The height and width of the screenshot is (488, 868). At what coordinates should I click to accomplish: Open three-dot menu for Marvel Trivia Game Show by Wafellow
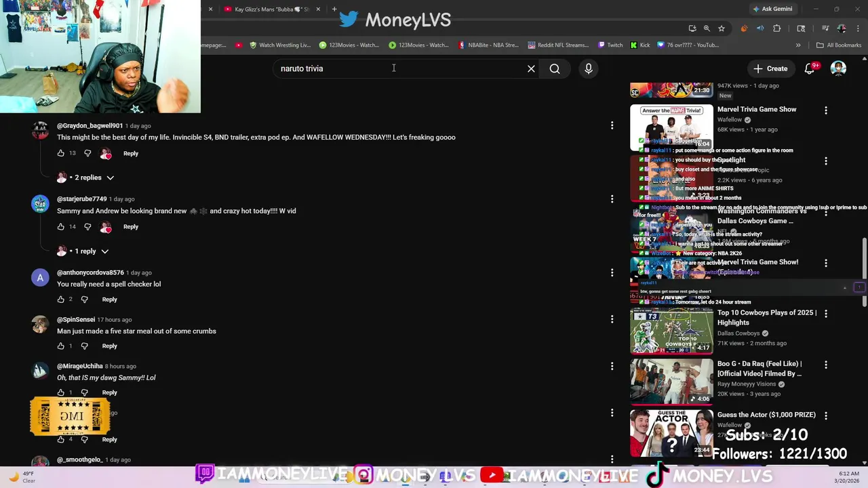click(x=825, y=110)
